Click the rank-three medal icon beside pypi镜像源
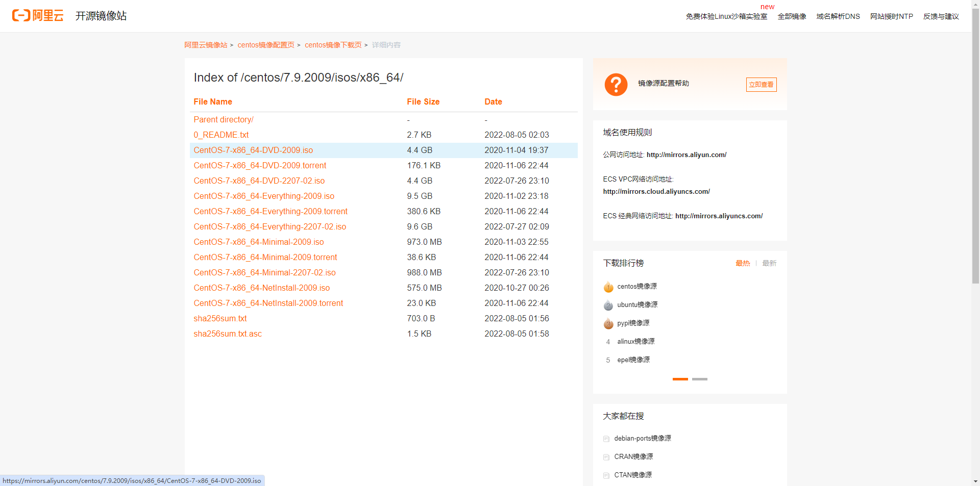The width and height of the screenshot is (980, 486). tap(608, 323)
